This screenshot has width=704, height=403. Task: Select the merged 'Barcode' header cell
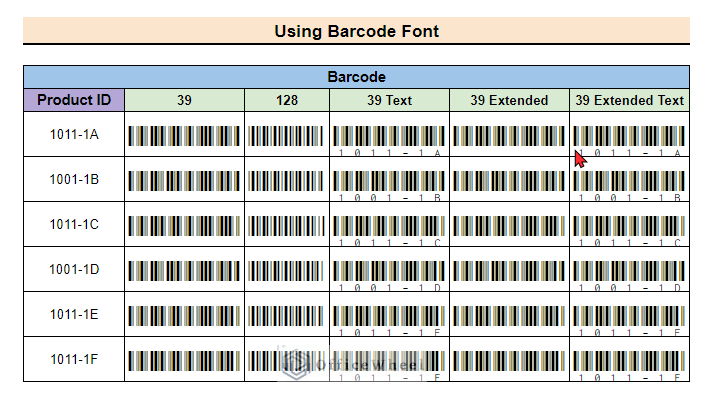(x=356, y=77)
